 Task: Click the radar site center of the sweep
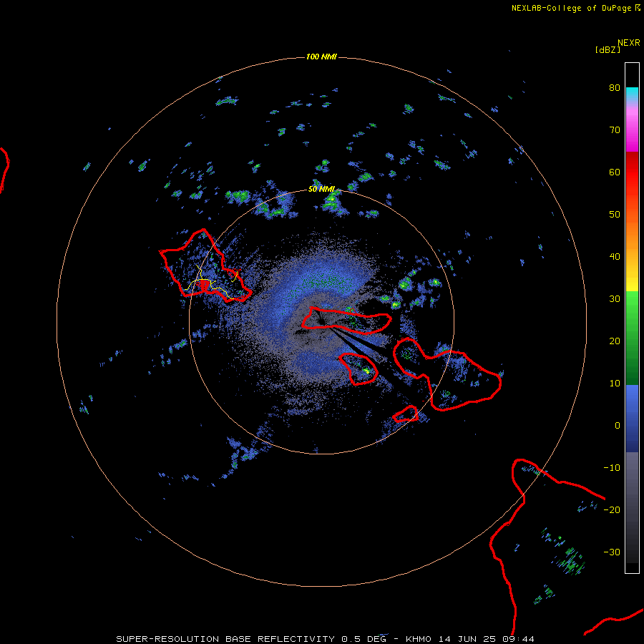click(321, 321)
